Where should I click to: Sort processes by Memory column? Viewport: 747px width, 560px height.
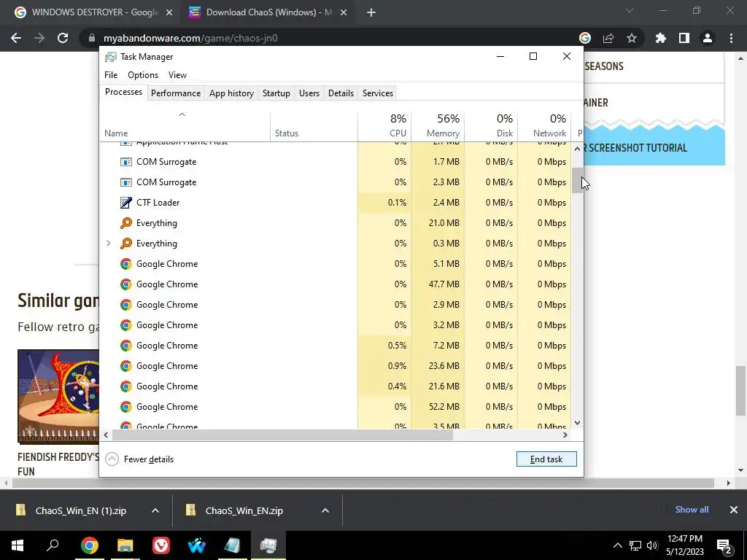click(438, 125)
